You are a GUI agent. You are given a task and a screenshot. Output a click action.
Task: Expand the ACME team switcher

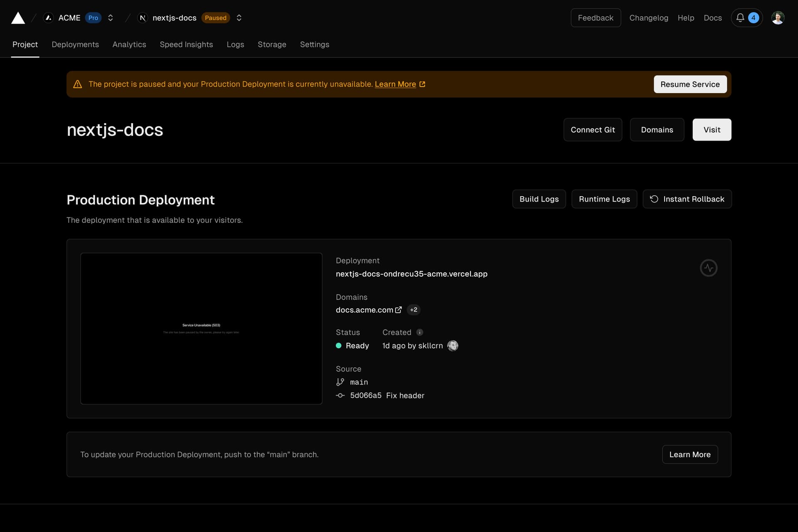111,18
